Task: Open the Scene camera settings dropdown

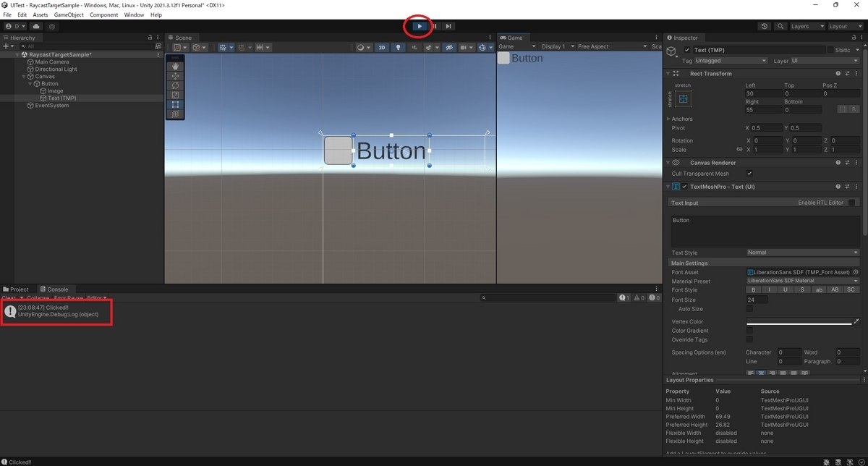Action: point(466,47)
